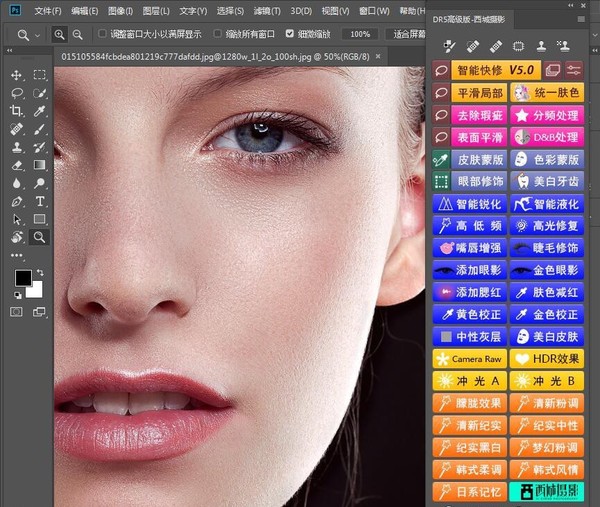Select the Rectangular Marquee tool
This screenshot has height=507, width=600.
[x=40, y=75]
